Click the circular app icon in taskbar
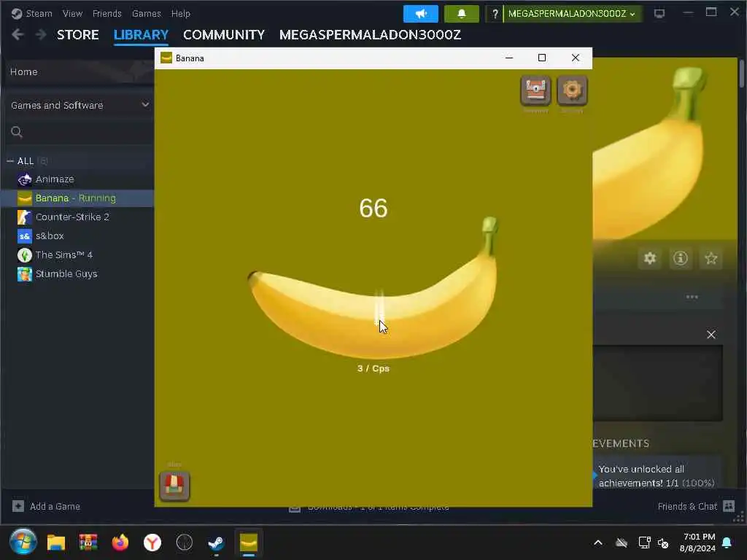This screenshot has height=560, width=747. (x=185, y=542)
